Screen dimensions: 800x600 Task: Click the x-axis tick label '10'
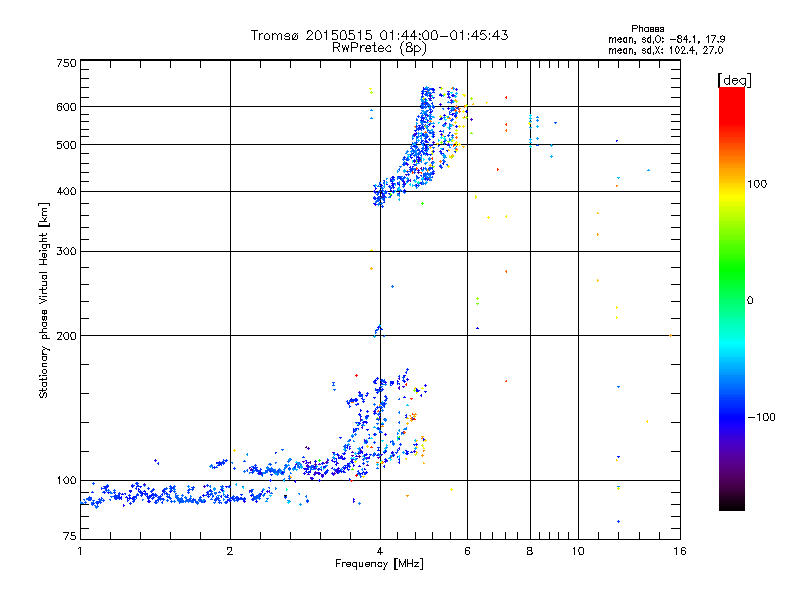pyautogui.click(x=578, y=551)
